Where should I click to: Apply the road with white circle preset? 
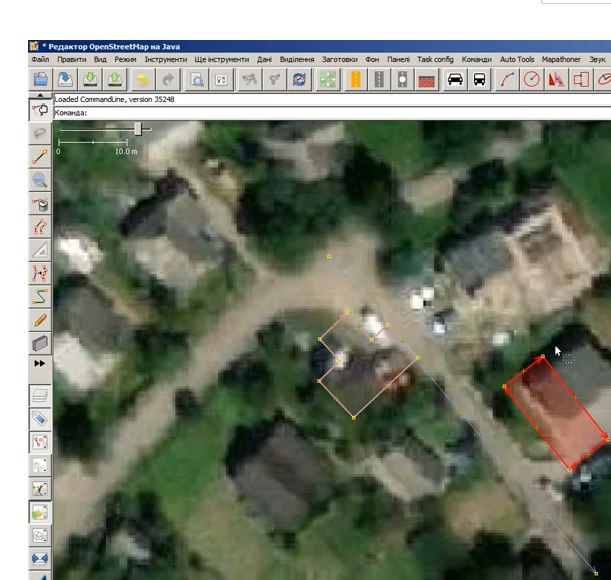pyautogui.click(x=403, y=80)
